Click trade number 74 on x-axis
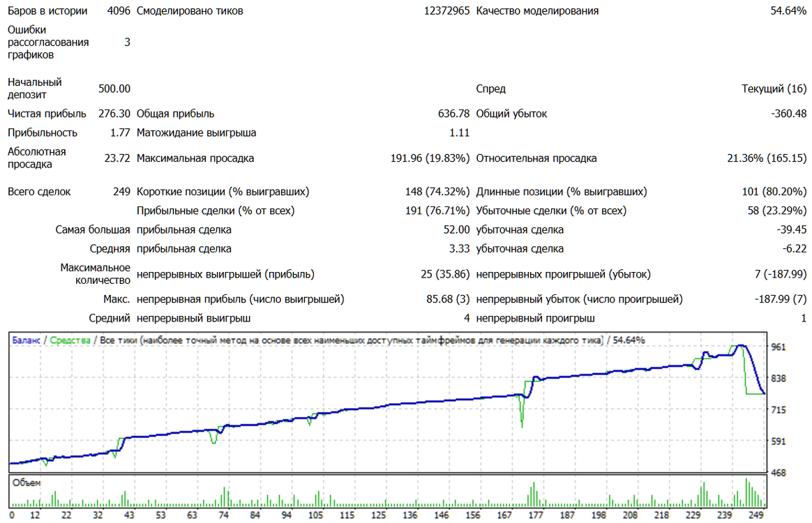812x523 pixels. pyautogui.click(x=223, y=515)
